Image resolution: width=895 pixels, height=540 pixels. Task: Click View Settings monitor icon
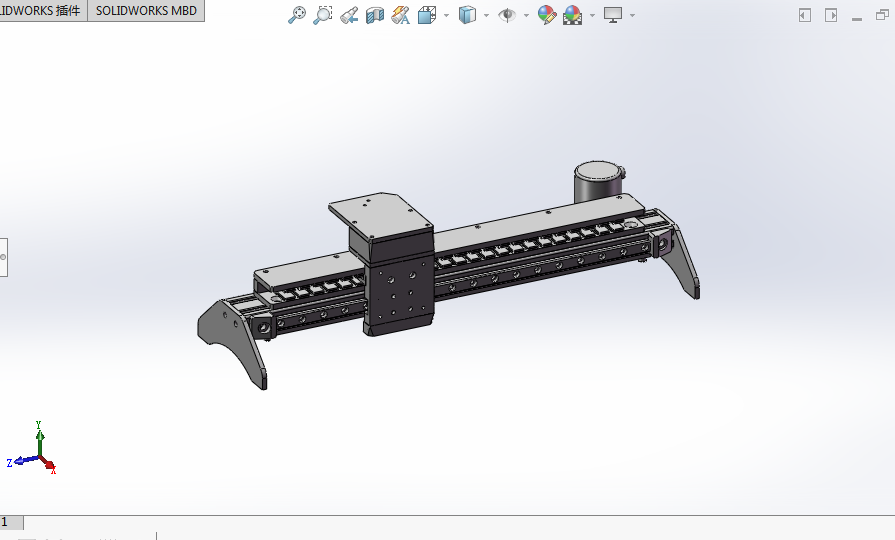click(x=613, y=15)
